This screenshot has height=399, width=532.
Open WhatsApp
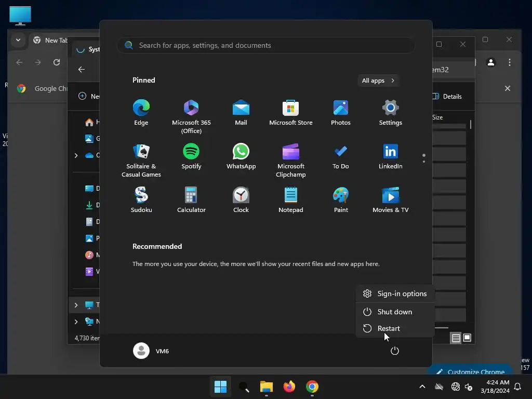point(241,156)
